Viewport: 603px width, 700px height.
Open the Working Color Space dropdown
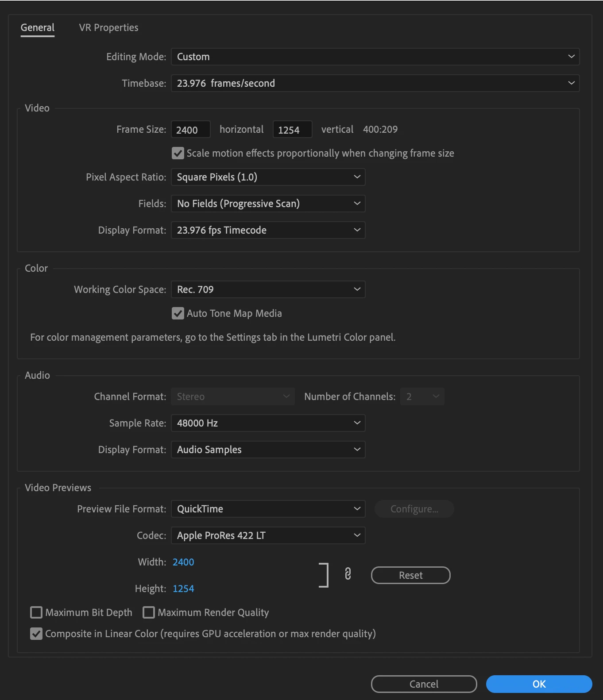coord(268,289)
